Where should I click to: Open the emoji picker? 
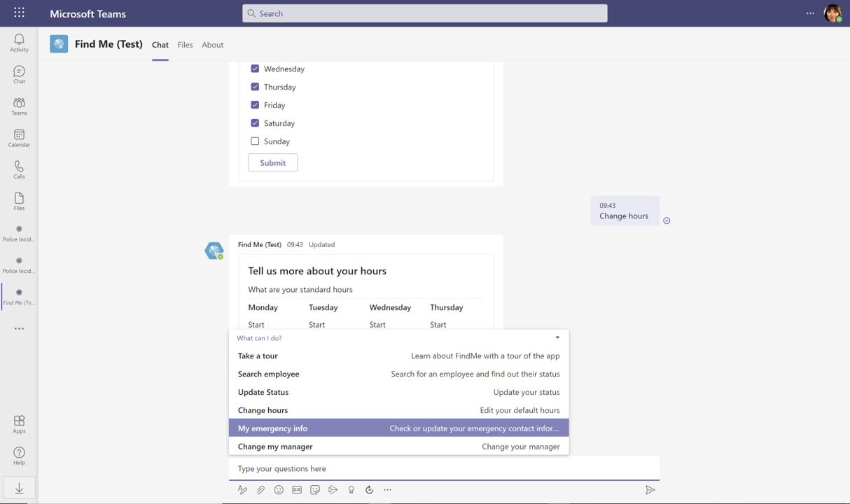279,490
